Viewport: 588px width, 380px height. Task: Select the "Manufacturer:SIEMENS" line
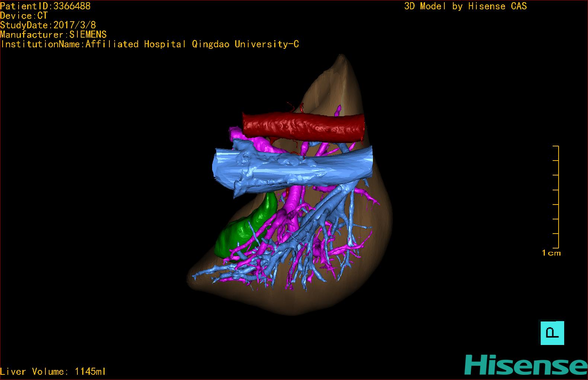(x=54, y=35)
